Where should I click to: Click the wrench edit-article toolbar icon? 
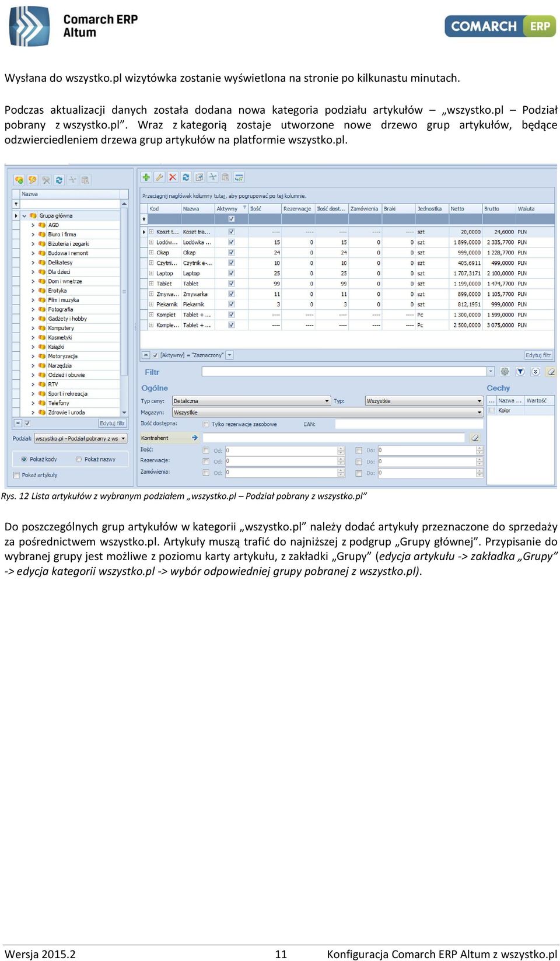(159, 177)
